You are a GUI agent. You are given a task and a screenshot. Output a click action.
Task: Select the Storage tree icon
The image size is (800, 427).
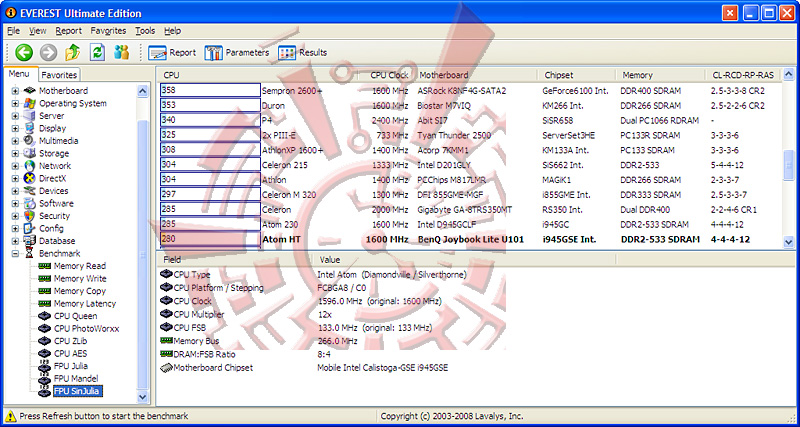30,153
